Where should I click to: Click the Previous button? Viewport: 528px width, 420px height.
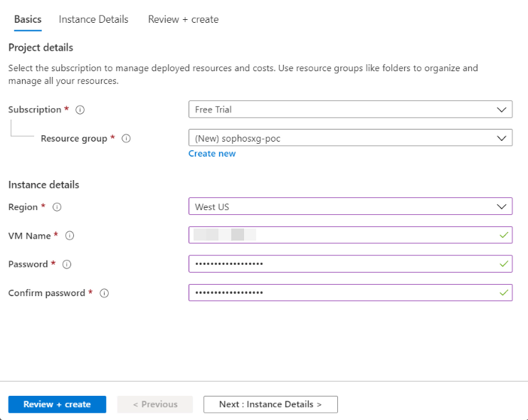[x=155, y=404]
